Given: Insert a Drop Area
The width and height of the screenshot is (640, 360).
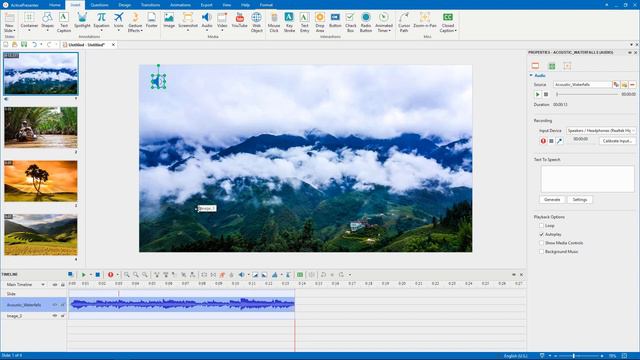Looking at the screenshot, I should pos(320,22).
